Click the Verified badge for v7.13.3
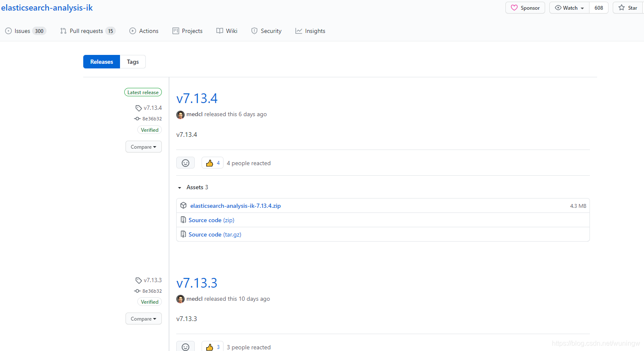 click(x=150, y=302)
